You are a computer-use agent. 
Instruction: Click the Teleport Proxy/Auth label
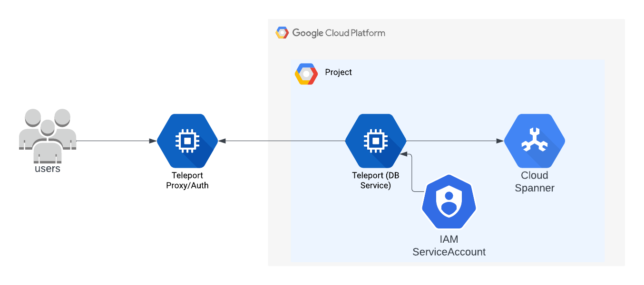[x=186, y=180]
